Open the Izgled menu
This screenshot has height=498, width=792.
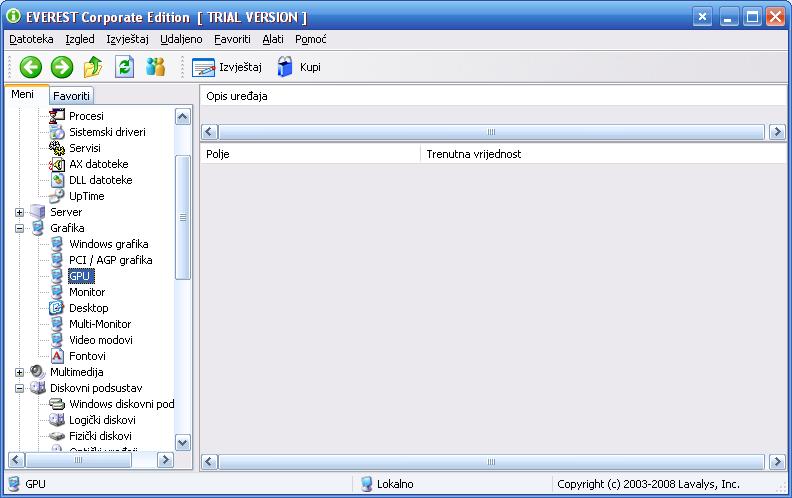pyautogui.click(x=80, y=39)
